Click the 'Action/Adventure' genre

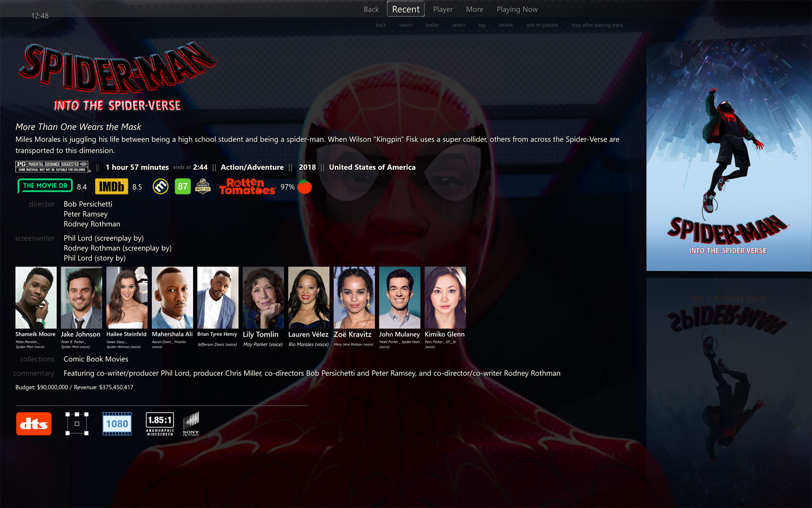[252, 167]
